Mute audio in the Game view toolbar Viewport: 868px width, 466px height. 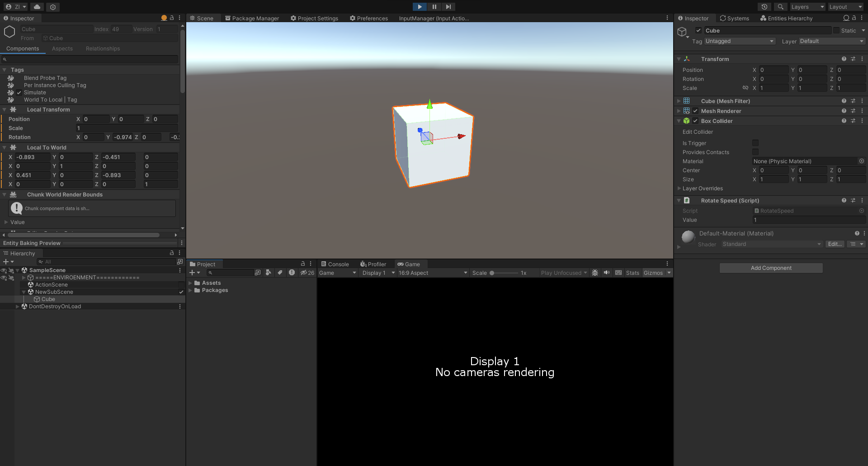pyautogui.click(x=607, y=273)
